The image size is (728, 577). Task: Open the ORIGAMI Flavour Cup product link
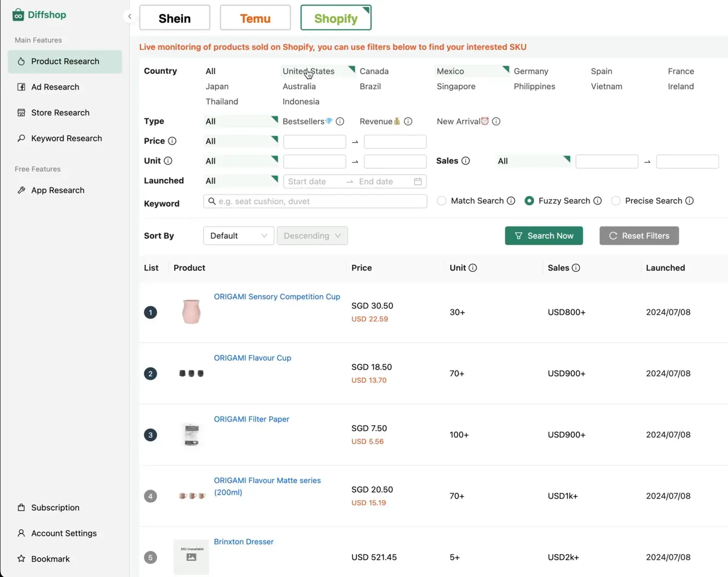pos(253,358)
